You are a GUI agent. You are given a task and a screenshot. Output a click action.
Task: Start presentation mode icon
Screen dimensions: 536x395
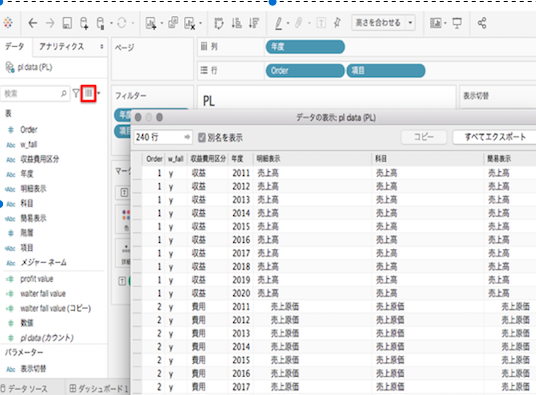(x=457, y=23)
